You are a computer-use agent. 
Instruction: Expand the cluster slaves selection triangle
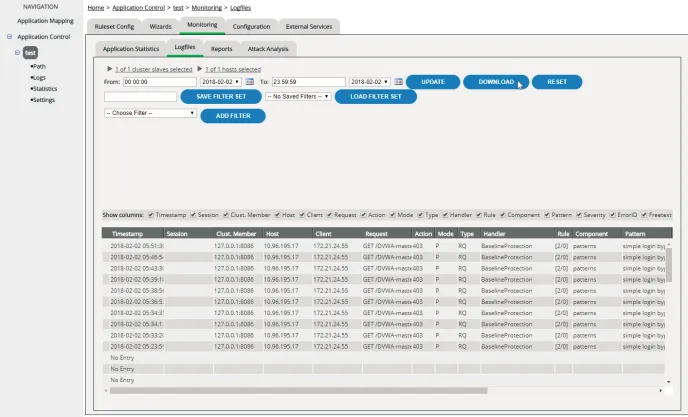(109, 69)
